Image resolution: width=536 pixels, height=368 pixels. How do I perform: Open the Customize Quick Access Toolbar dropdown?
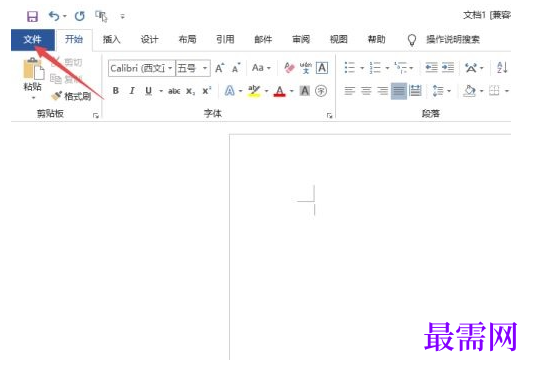(x=122, y=16)
